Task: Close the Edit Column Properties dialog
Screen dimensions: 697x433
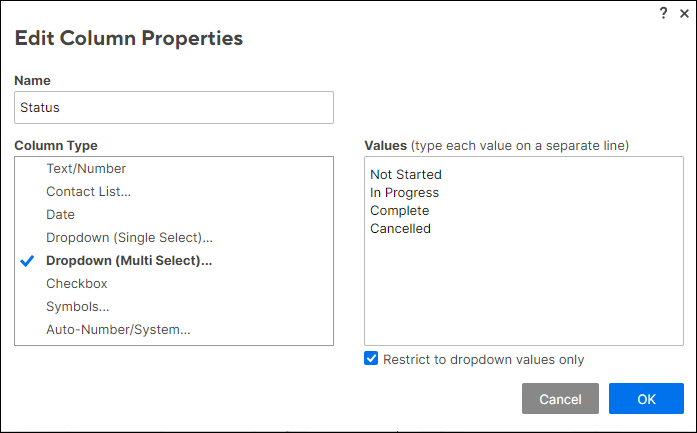Action: point(682,12)
